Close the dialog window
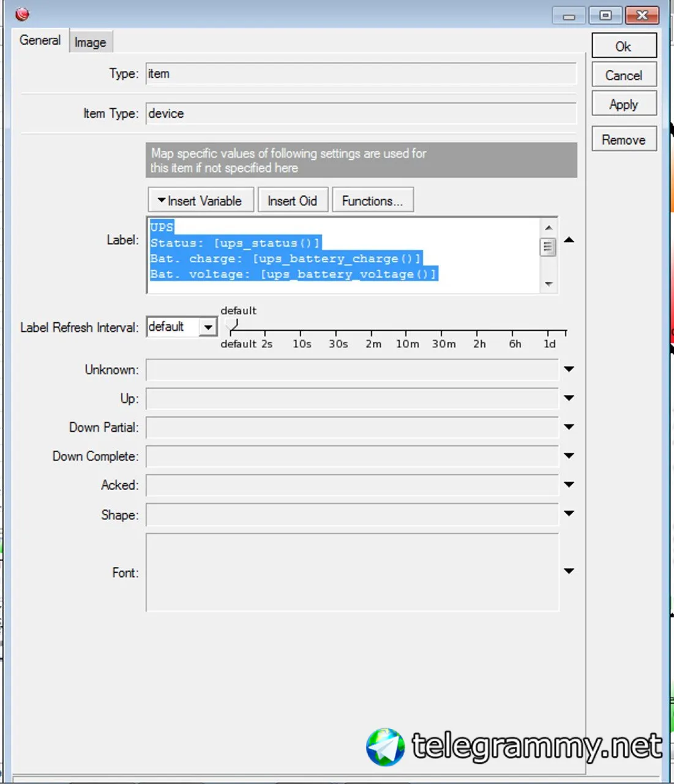The image size is (674, 784). tap(642, 15)
